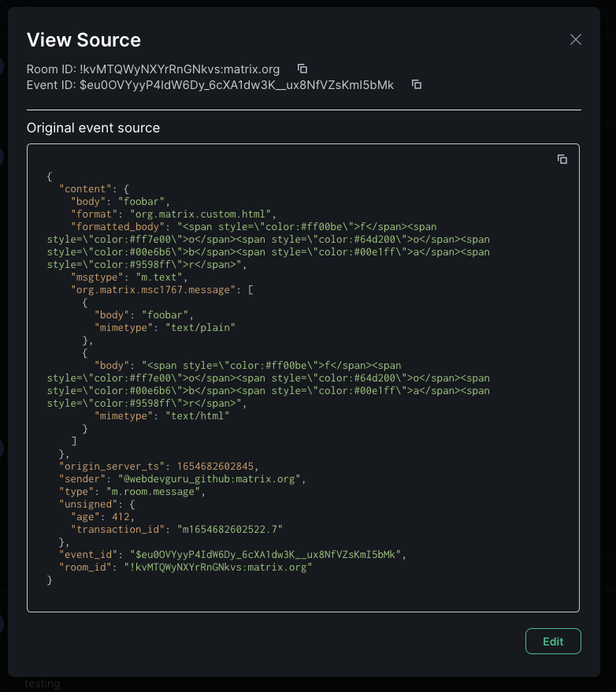Click the "transaction_id" line in source
616x692 pixels.
pyautogui.click(x=176, y=529)
